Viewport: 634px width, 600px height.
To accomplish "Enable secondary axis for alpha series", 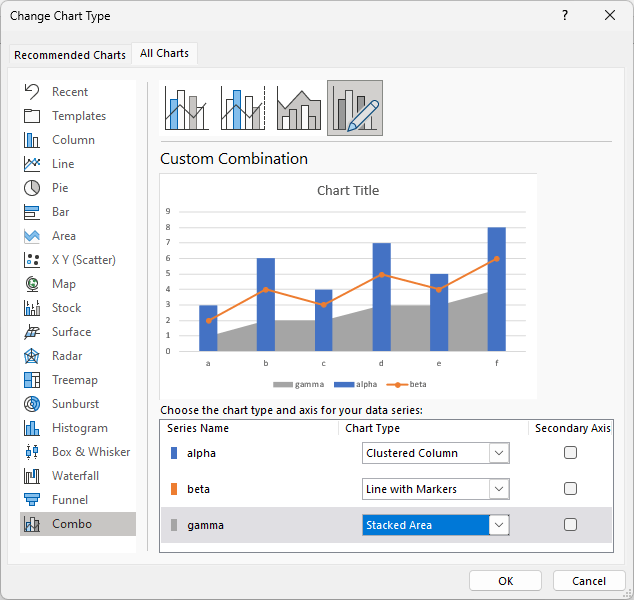I will tap(570, 453).
